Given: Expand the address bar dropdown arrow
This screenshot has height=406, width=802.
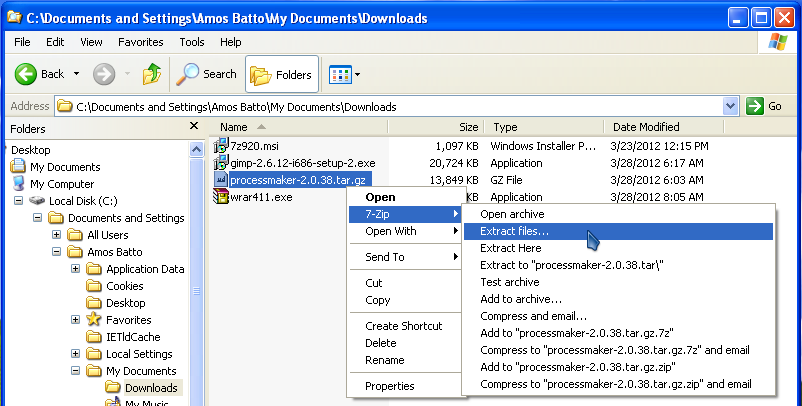Looking at the screenshot, I should (x=729, y=106).
